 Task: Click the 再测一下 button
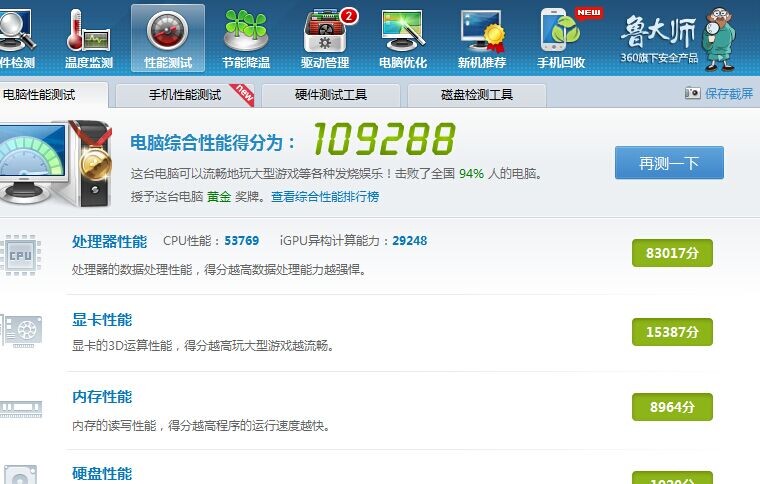[669, 163]
